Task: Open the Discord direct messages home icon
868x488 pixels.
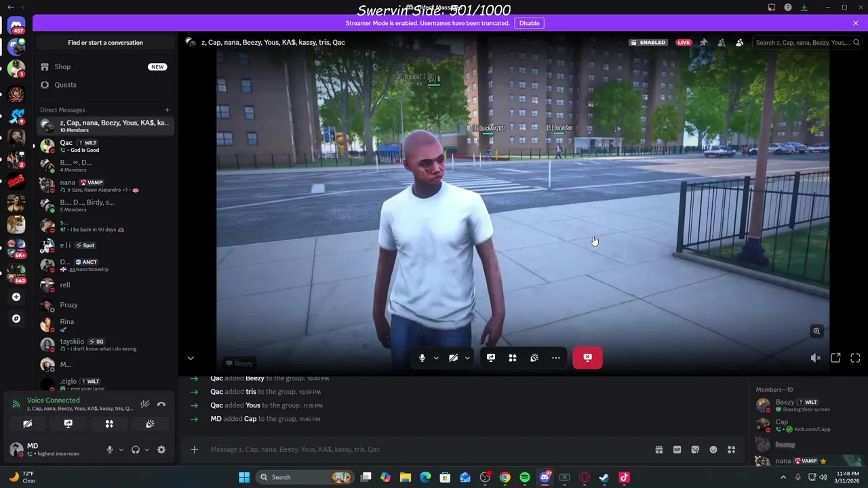Action: pyautogui.click(x=16, y=26)
